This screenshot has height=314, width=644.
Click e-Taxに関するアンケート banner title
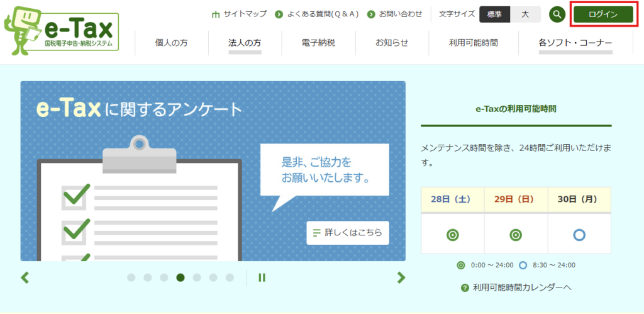(x=140, y=109)
